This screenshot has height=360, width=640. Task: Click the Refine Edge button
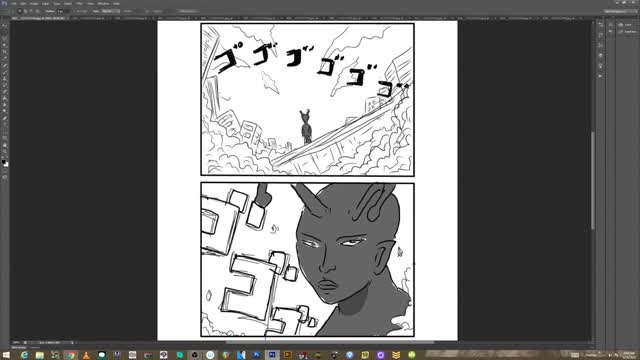pos(189,11)
